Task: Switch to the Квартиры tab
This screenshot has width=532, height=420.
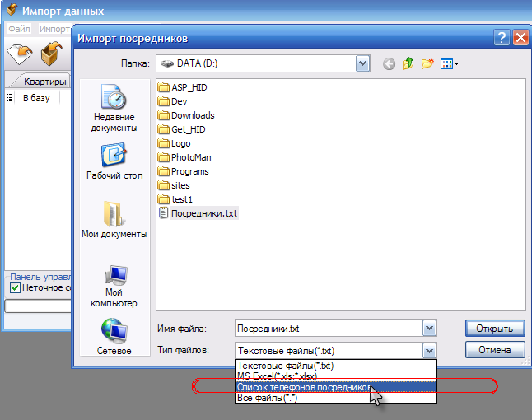Action: (44, 82)
